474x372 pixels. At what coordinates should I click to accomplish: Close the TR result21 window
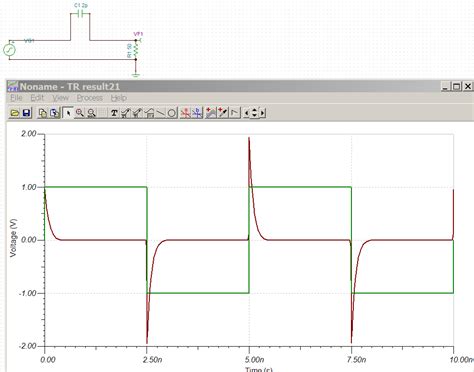pyautogui.click(x=468, y=86)
